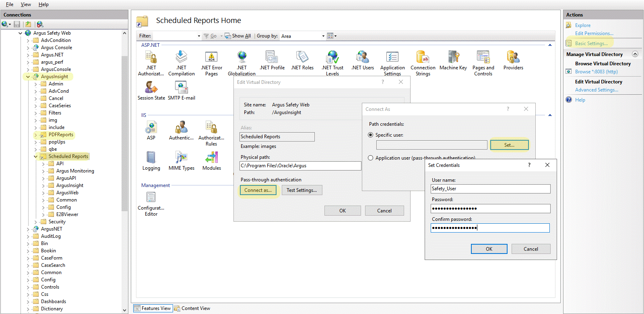Expand the PDFReports tree node
Viewport: 644px width, 314px height.
click(35, 135)
